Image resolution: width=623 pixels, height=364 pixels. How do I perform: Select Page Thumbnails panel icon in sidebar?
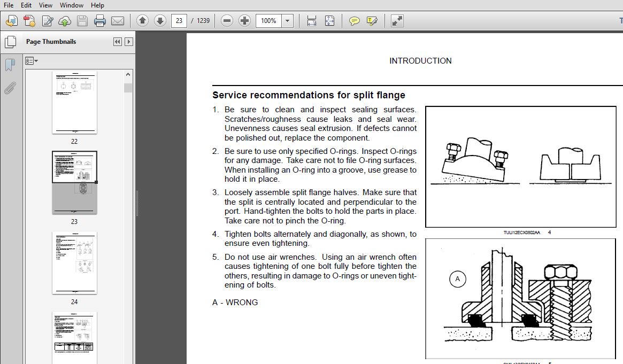(10, 42)
